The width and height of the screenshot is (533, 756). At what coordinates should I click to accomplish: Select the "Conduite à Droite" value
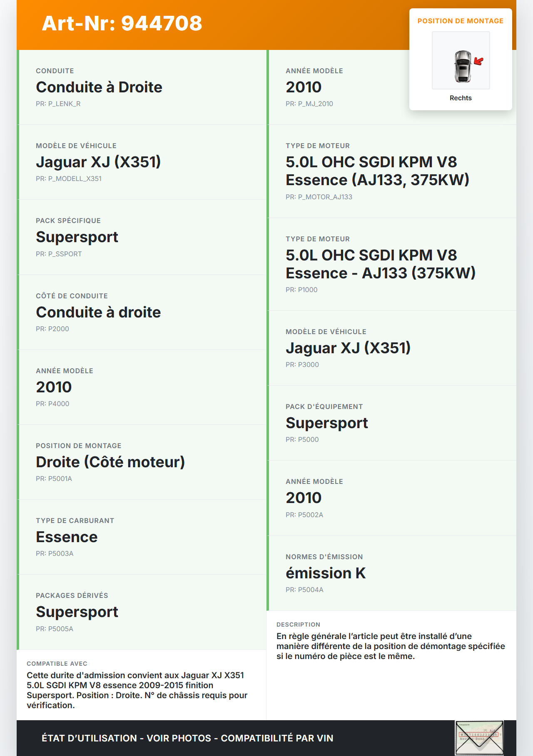click(99, 87)
